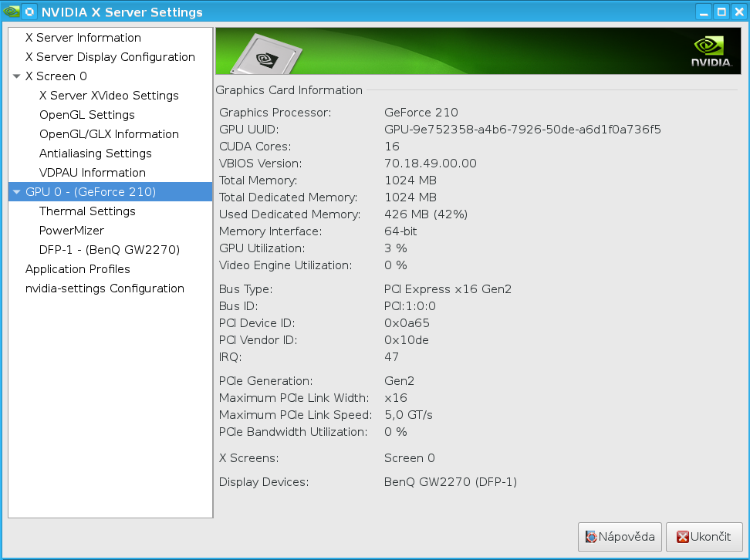Screen dimensions: 750x560
Task: Minimize the NVIDIA X Server Settings window
Action: pos(704,12)
